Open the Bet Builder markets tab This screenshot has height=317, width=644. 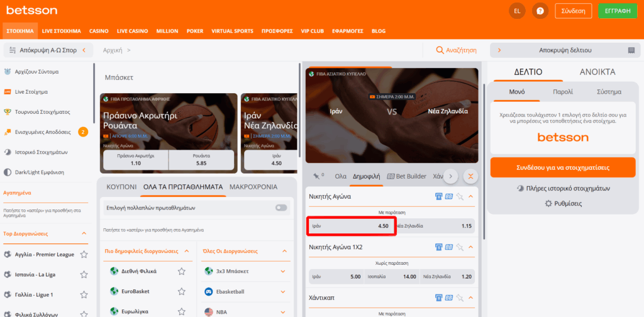(x=407, y=176)
